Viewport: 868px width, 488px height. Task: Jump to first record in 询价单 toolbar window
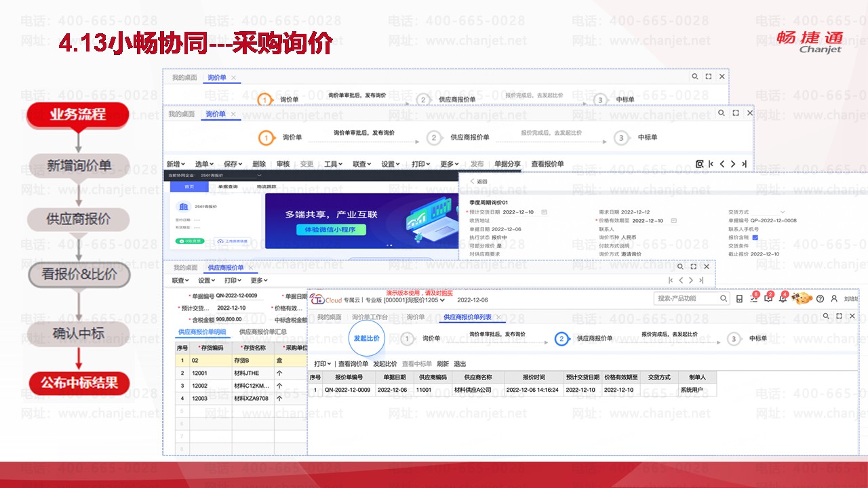[711, 164]
